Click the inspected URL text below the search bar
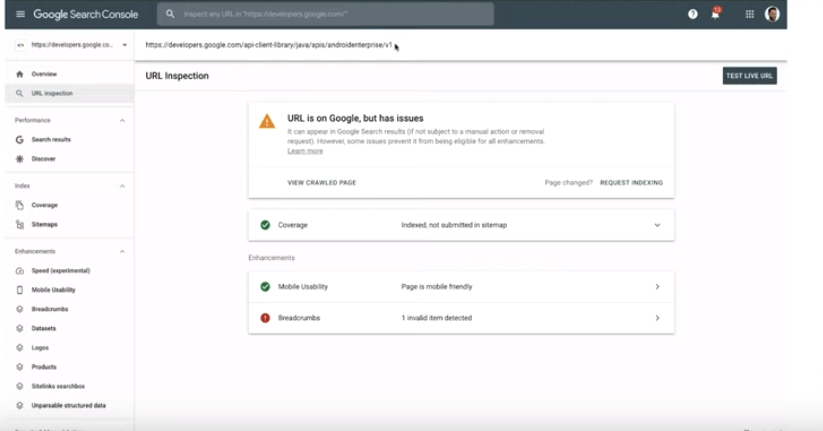Viewport: 823px width, 431px height. pyautogui.click(x=269, y=45)
